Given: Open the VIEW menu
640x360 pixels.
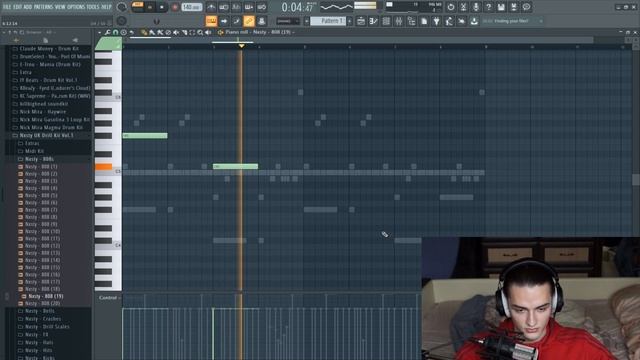Looking at the screenshot, I should pos(60,7).
